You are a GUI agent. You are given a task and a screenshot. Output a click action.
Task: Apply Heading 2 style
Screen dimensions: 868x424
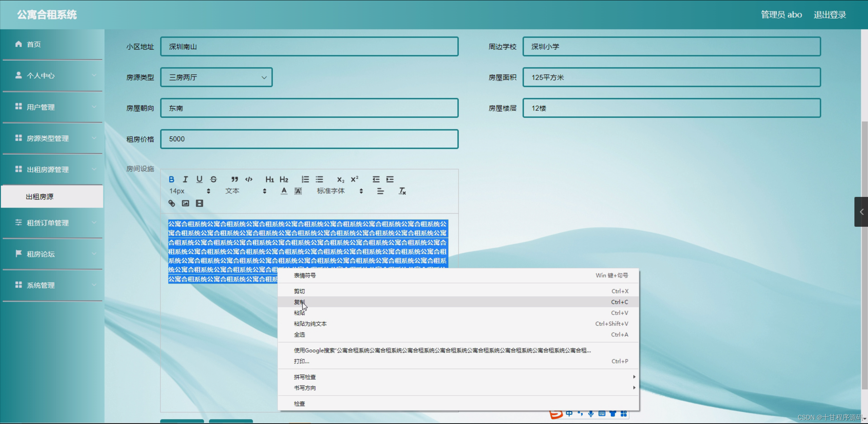tap(284, 179)
